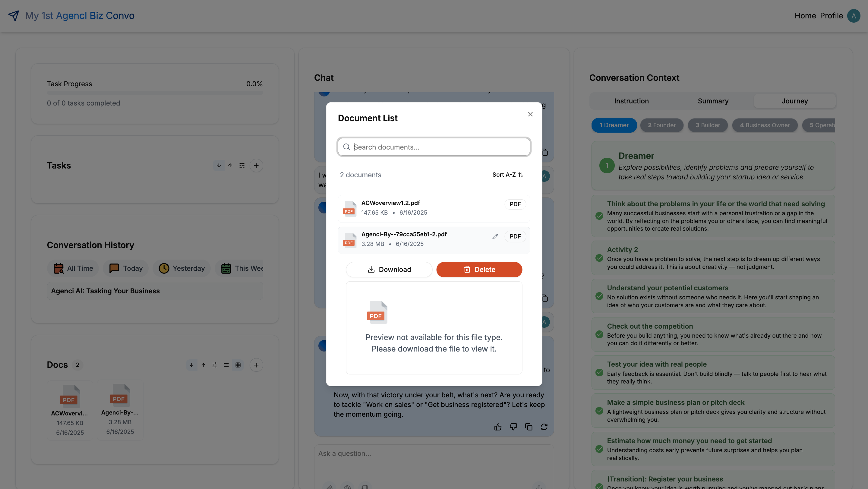Toggle check for Make a simple business plan

pos(599,411)
